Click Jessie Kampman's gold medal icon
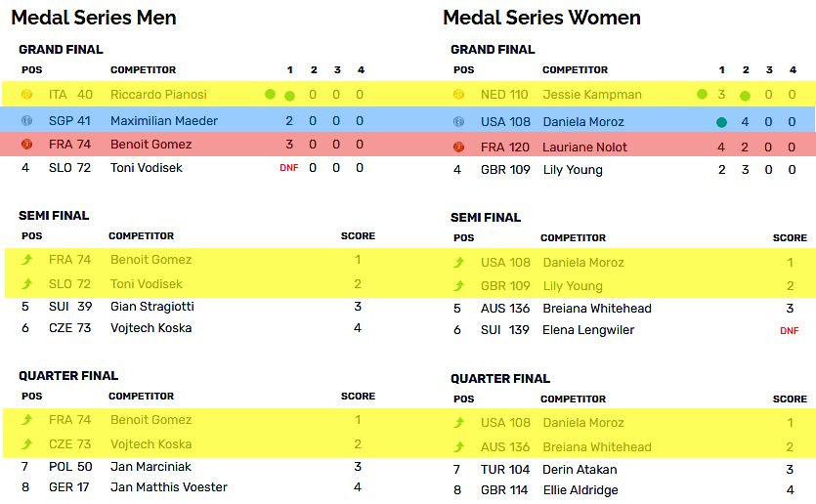Viewport: 816px width, 504px height. [x=458, y=95]
